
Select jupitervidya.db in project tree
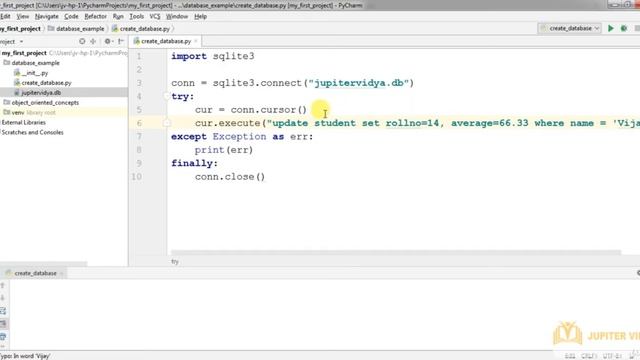pos(41,93)
